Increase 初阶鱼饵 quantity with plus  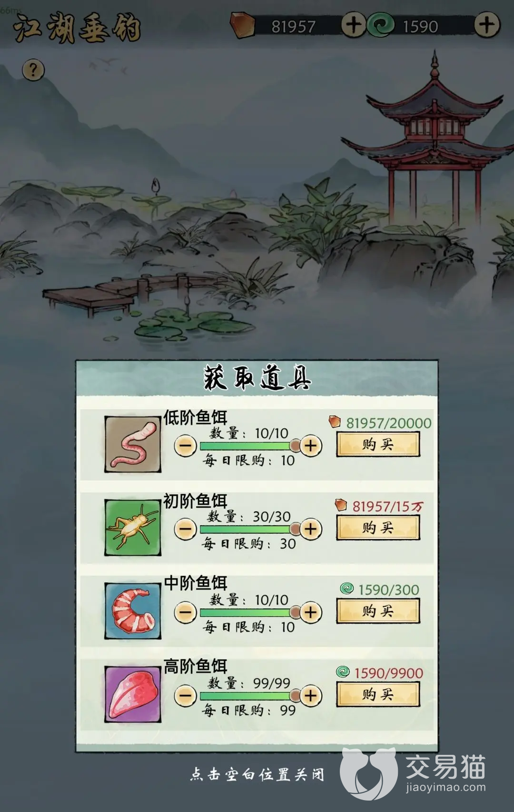(x=311, y=529)
